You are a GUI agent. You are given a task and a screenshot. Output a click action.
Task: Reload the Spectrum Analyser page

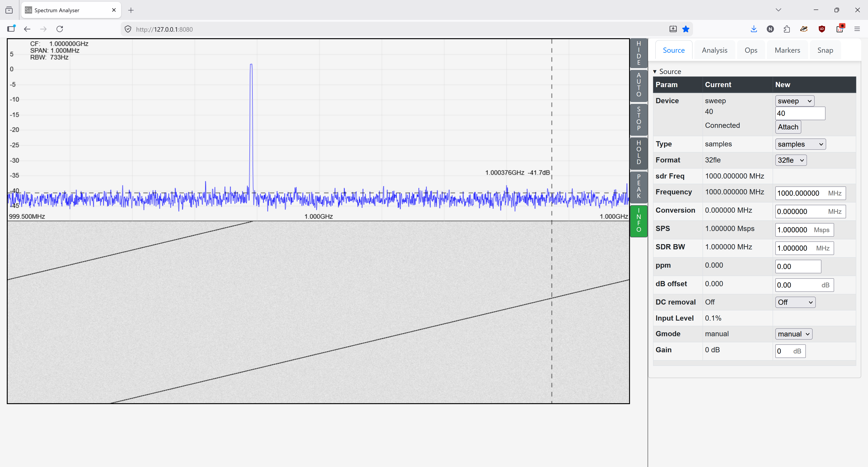[x=60, y=29]
